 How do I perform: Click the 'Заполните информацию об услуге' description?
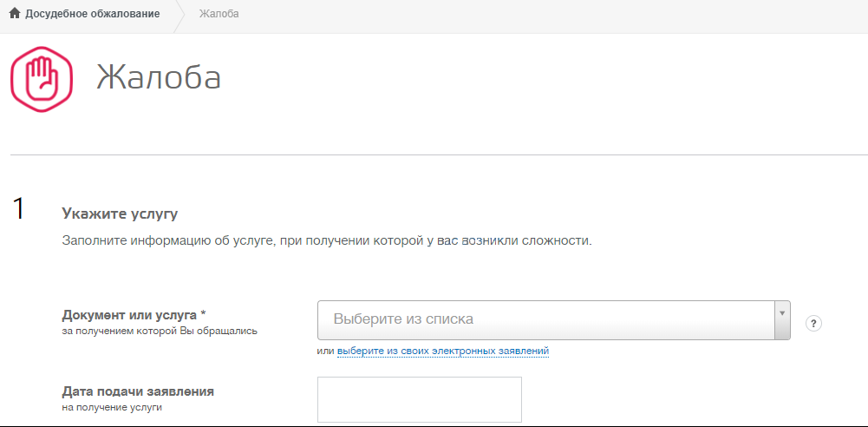coord(327,240)
